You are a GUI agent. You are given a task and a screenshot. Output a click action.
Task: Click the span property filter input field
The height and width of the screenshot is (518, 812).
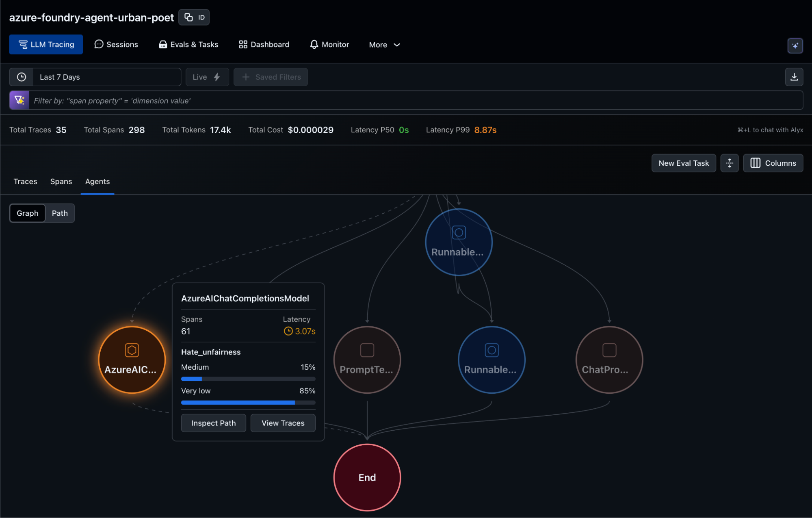point(414,100)
